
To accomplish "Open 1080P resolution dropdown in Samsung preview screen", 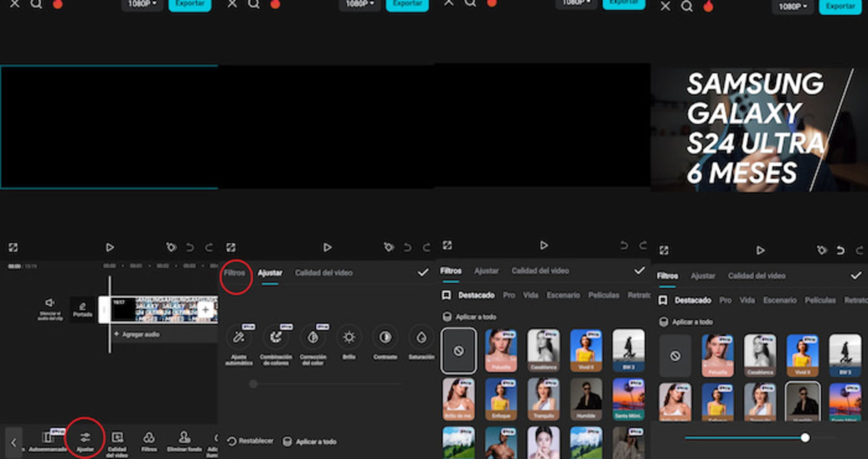I will point(793,7).
